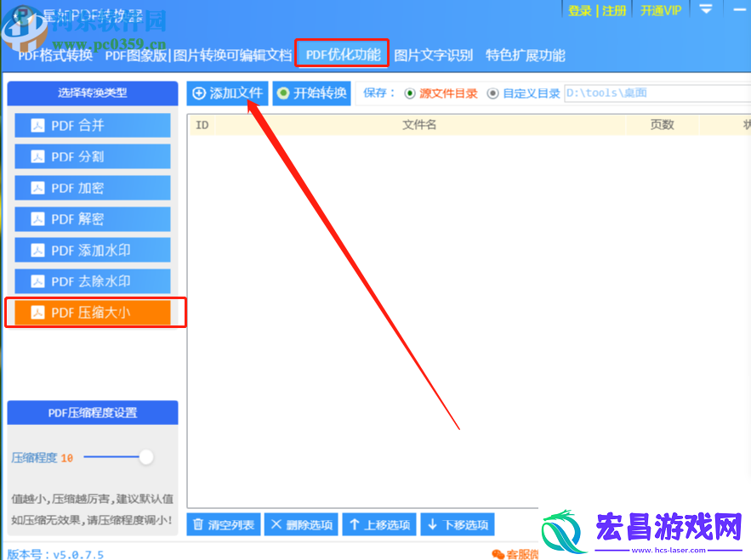The image size is (751, 560).
Task: Click the PDF icon beside PDF 去除水印
Action: [37, 281]
